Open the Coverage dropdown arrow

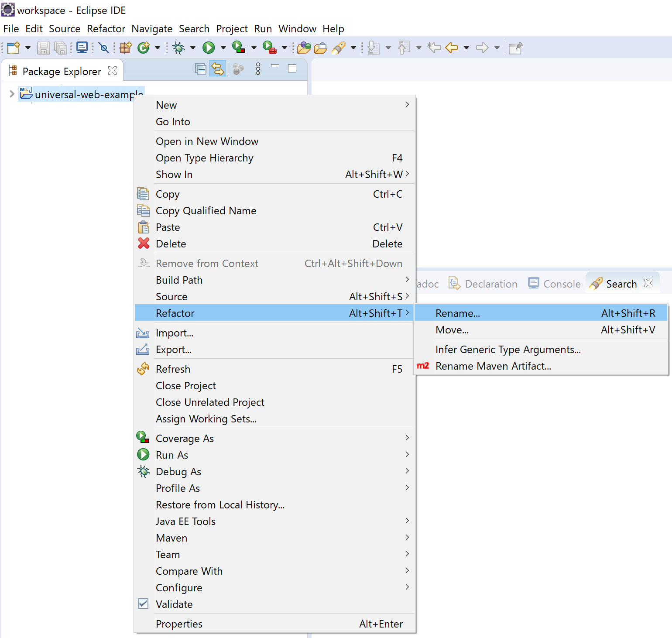(x=254, y=48)
